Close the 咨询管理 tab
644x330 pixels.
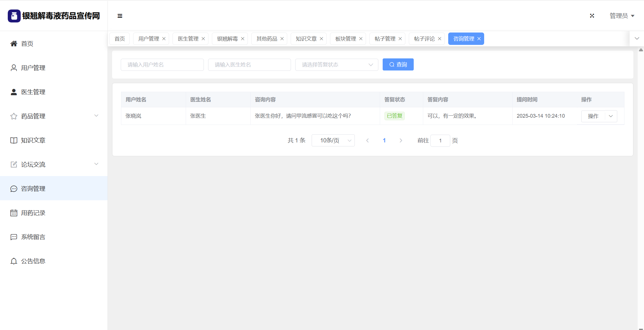(479, 39)
